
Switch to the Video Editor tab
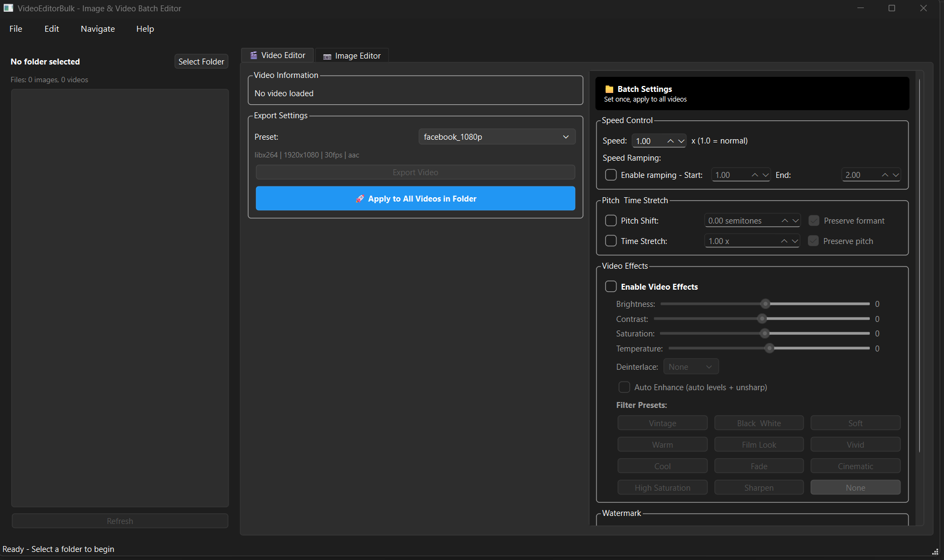point(278,55)
